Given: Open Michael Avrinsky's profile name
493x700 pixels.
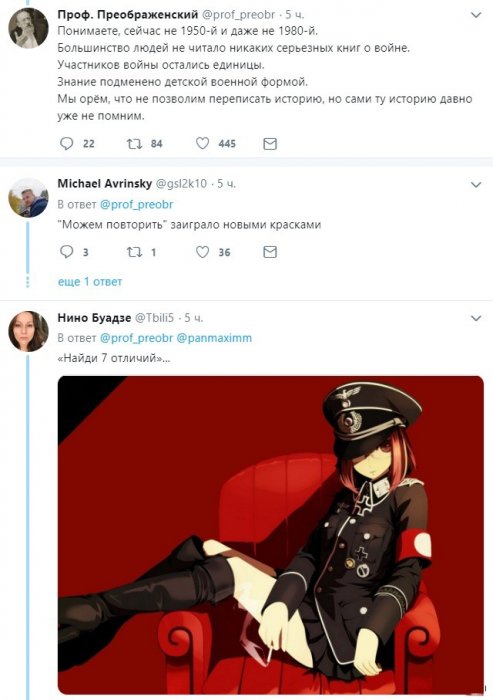Looking at the screenshot, I should click(x=104, y=183).
